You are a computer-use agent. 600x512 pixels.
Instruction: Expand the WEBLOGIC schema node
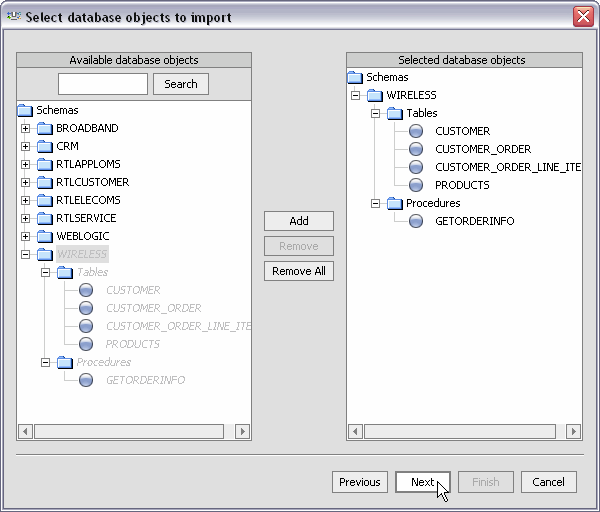[25, 236]
